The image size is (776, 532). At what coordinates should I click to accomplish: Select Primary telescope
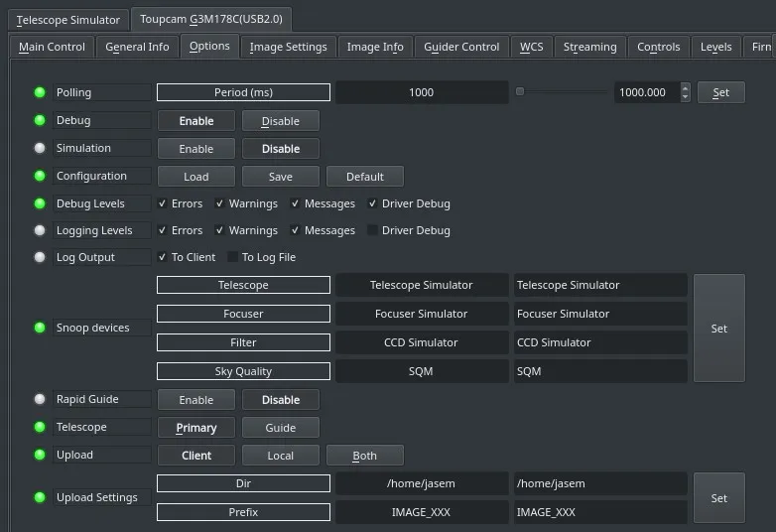click(196, 427)
